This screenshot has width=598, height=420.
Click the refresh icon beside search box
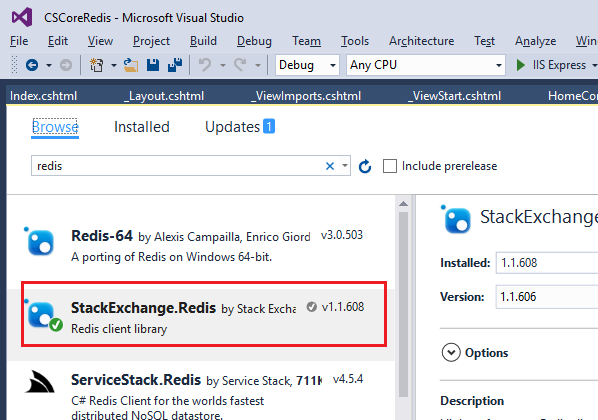pyautogui.click(x=365, y=166)
